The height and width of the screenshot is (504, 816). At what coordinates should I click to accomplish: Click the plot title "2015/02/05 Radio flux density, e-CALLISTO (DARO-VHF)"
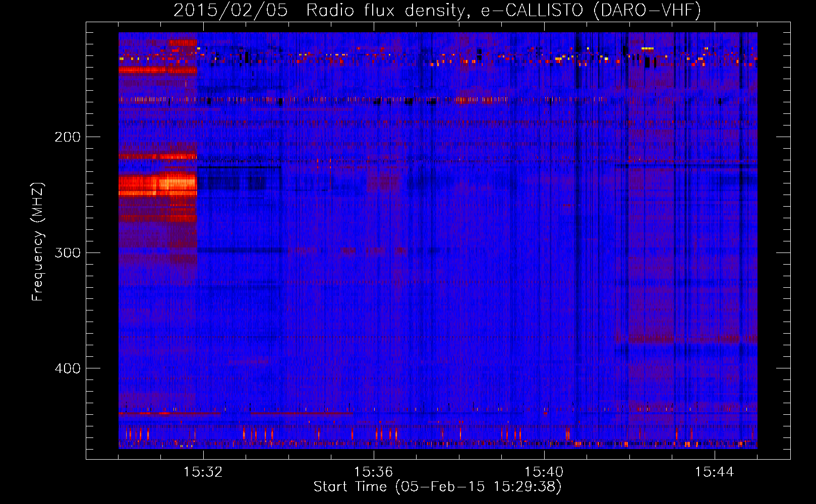[x=437, y=10]
